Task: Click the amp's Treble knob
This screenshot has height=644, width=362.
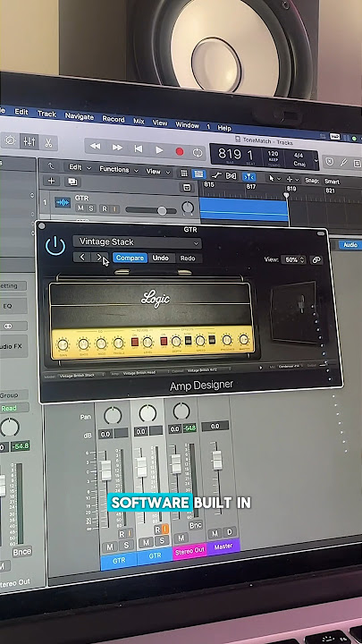Action: (118, 343)
